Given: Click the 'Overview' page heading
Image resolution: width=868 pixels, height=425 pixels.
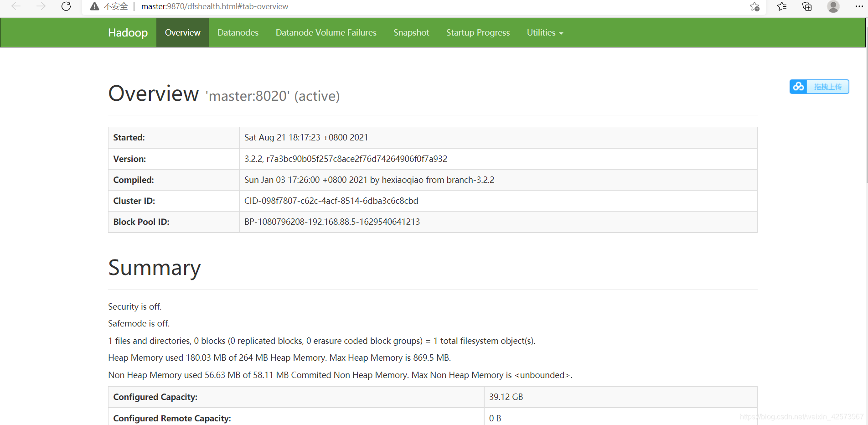Looking at the screenshot, I should (x=154, y=93).
